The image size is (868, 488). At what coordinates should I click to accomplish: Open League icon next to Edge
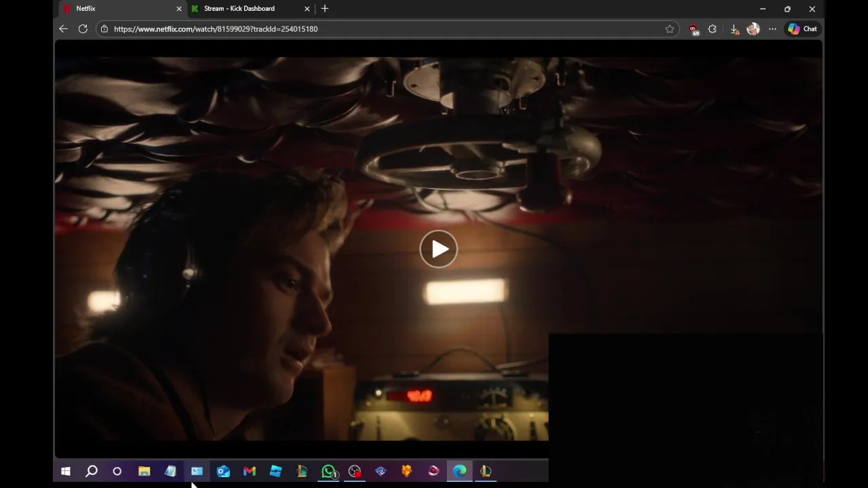pyautogui.click(x=486, y=471)
